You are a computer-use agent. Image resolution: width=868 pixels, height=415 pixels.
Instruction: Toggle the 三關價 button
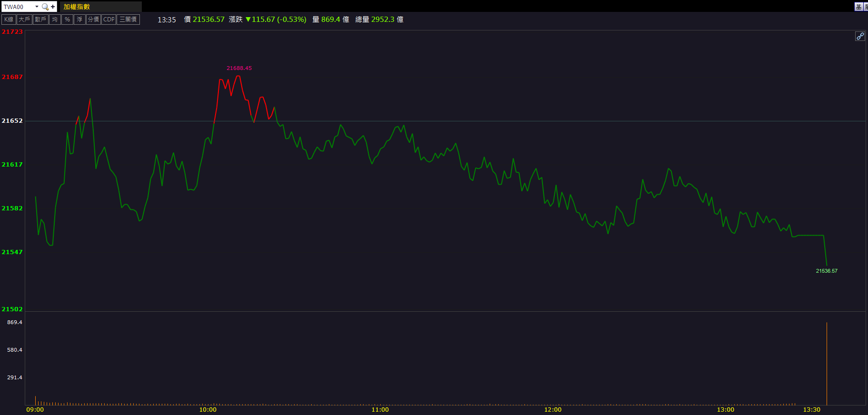point(128,20)
